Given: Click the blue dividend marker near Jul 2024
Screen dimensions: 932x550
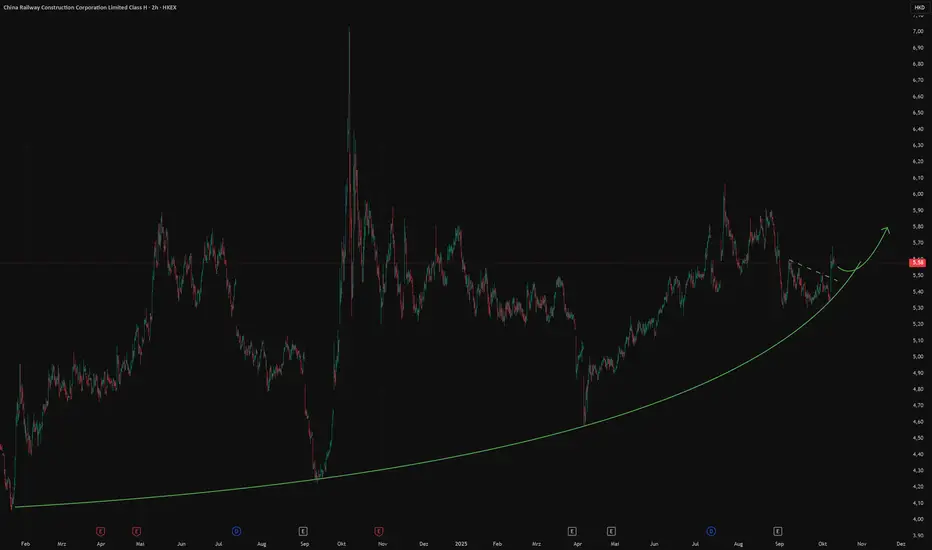Looking at the screenshot, I should (236, 531).
